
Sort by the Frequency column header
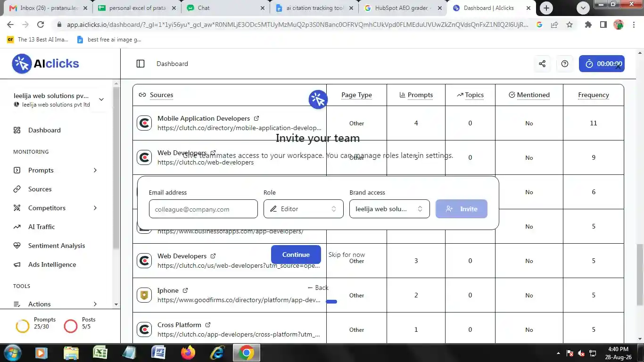click(594, 95)
